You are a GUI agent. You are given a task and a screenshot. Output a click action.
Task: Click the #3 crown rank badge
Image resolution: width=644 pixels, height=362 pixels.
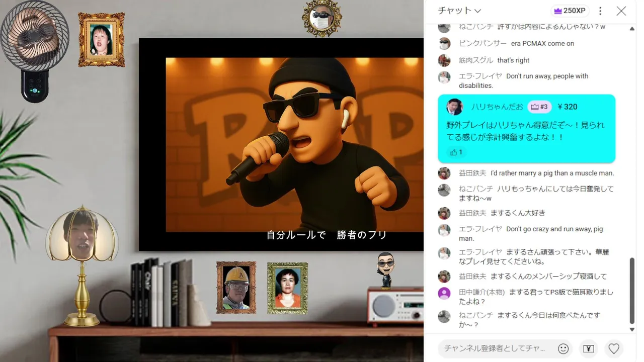click(539, 107)
